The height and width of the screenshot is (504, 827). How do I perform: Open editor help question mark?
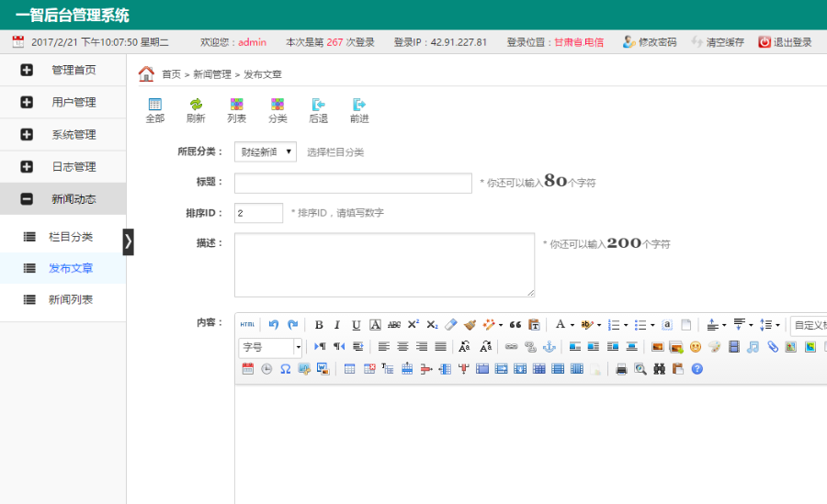tap(697, 369)
